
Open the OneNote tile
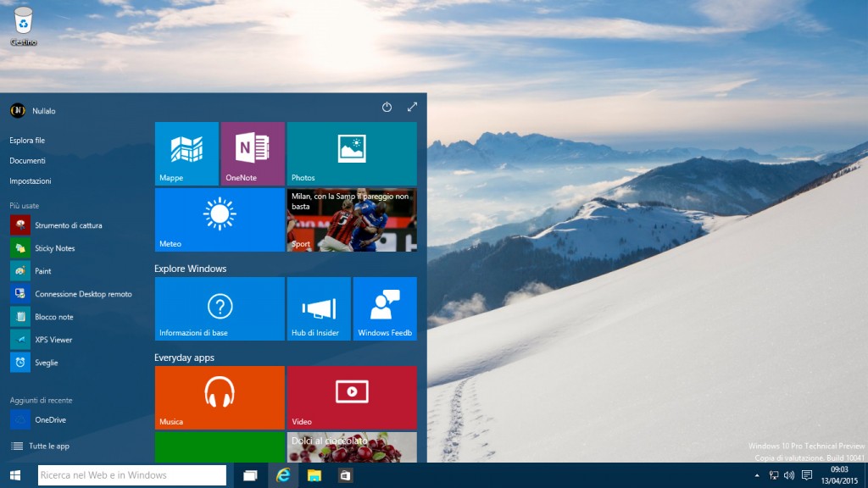coord(253,154)
